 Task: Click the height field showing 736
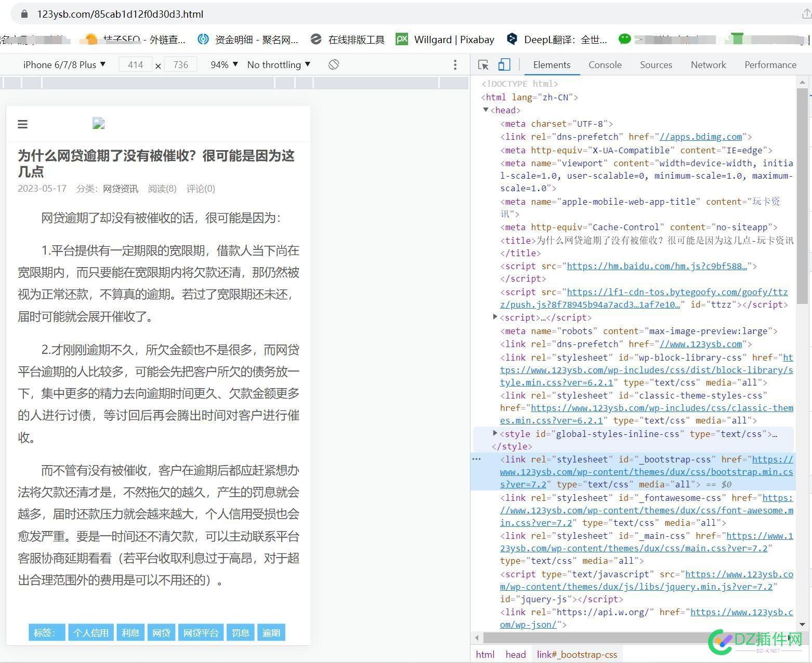(180, 64)
